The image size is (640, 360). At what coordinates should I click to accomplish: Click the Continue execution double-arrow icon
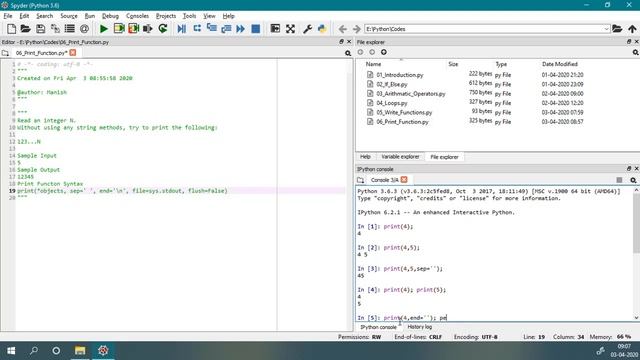pyautogui.click(x=241, y=29)
